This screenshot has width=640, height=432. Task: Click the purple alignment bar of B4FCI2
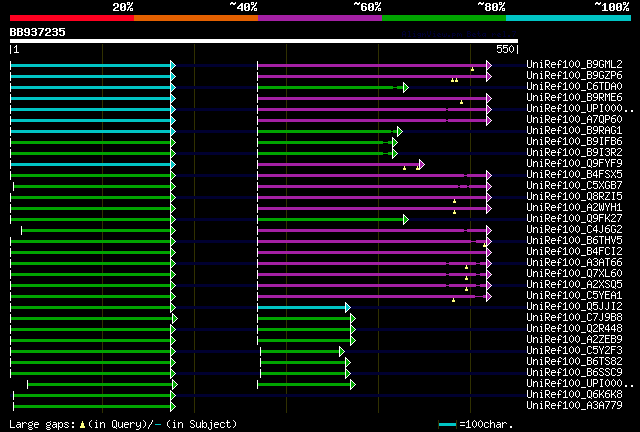click(372, 253)
